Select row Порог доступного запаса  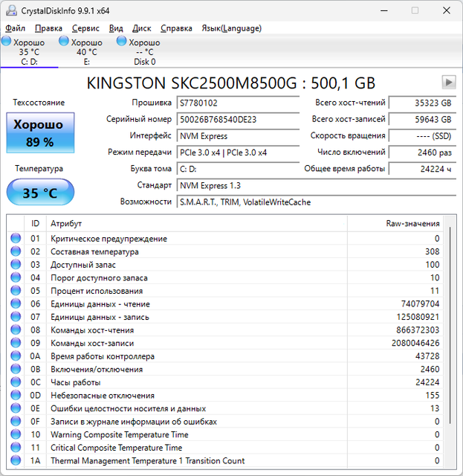click(x=225, y=277)
